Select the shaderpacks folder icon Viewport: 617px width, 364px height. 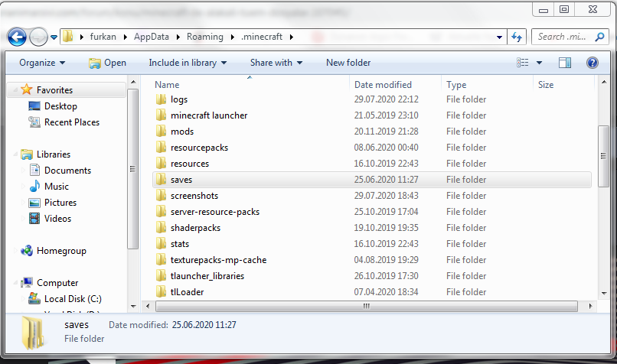point(161,228)
